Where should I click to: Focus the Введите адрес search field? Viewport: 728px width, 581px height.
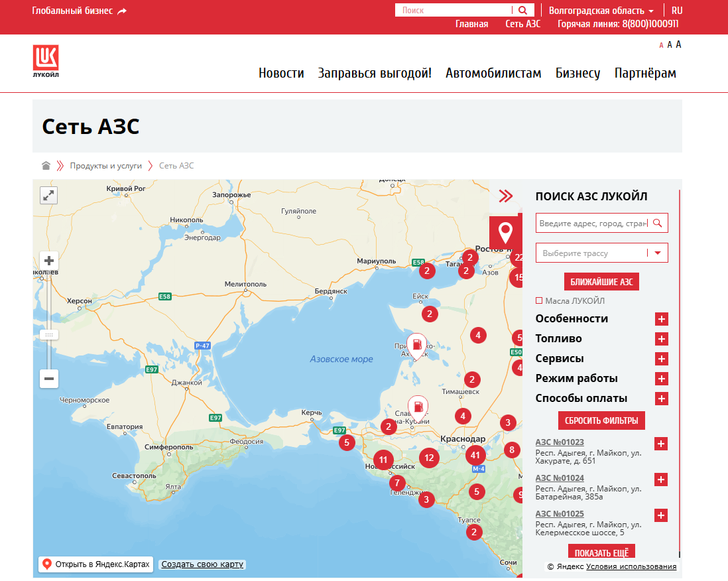[x=593, y=223]
